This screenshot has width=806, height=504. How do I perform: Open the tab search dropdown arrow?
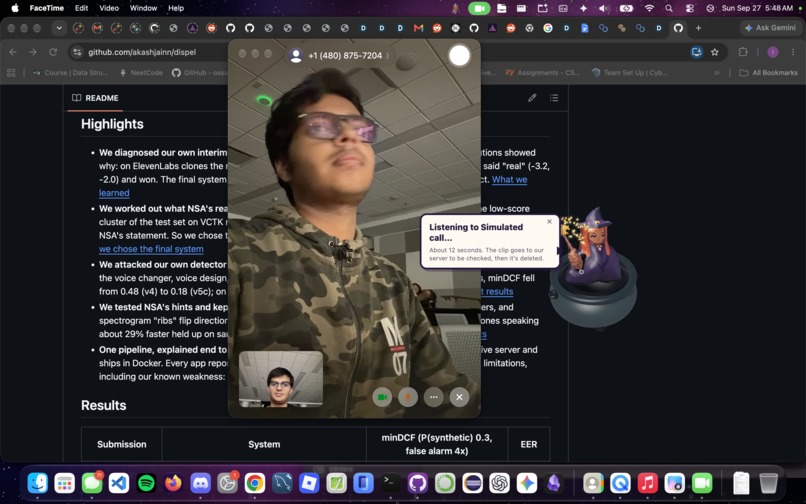pyautogui.click(x=59, y=28)
